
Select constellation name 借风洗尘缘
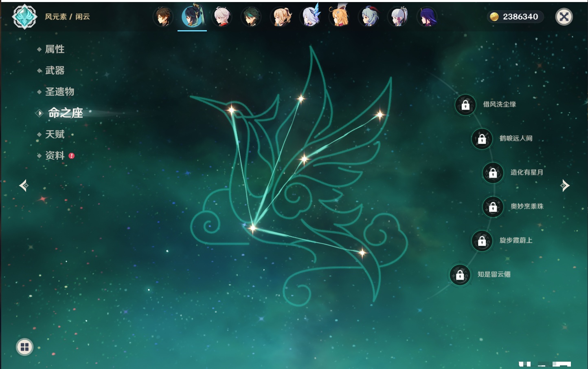499,104
